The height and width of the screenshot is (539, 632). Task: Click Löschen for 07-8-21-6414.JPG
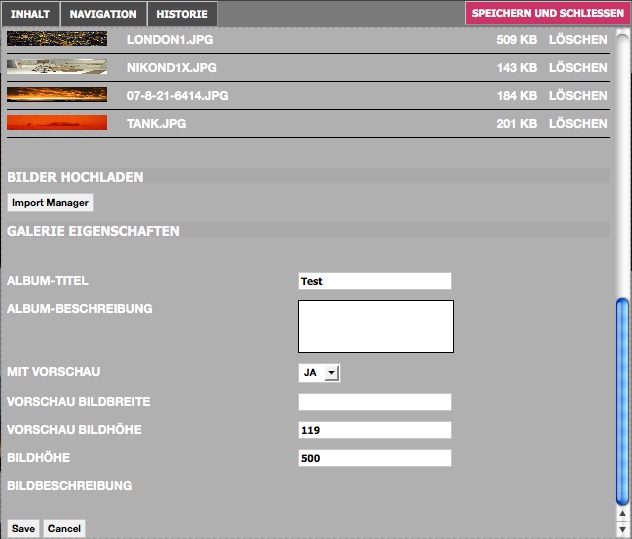577,96
